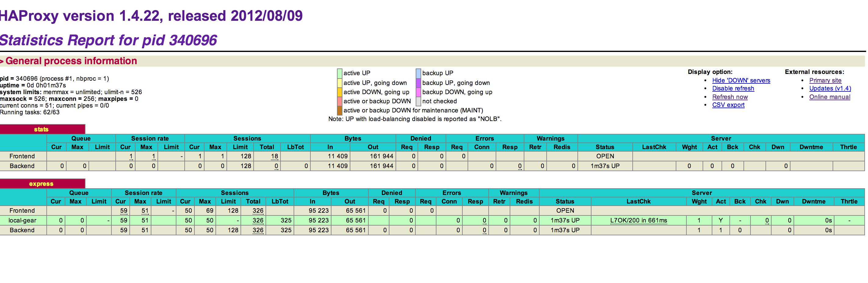This screenshot has height=283, width=868.
Task: Open the Primary site link
Action: pos(825,80)
